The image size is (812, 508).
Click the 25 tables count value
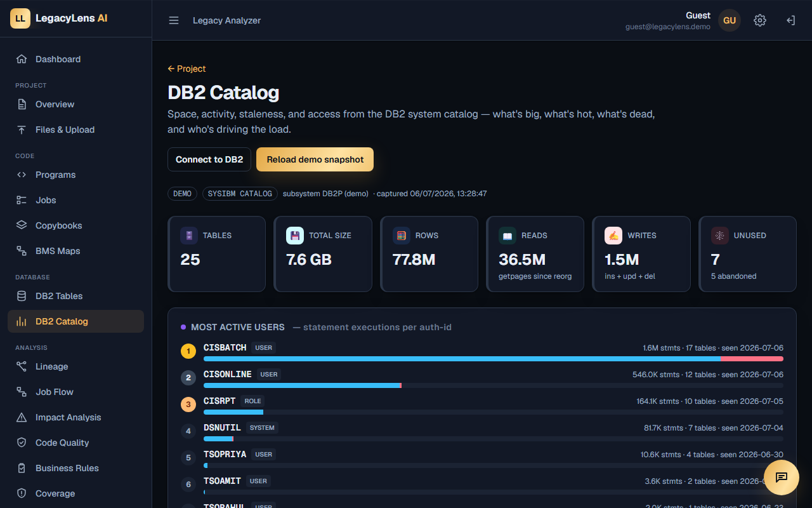(190, 260)
